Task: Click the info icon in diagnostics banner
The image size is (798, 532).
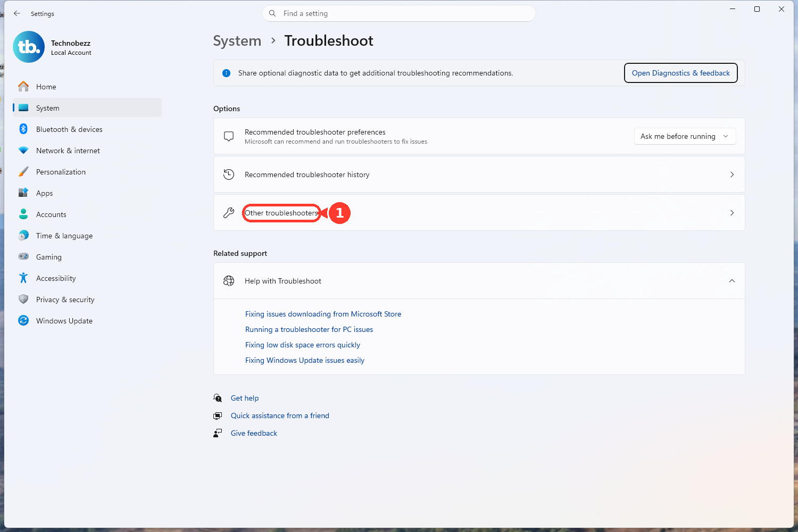Action: pos(226,73)
